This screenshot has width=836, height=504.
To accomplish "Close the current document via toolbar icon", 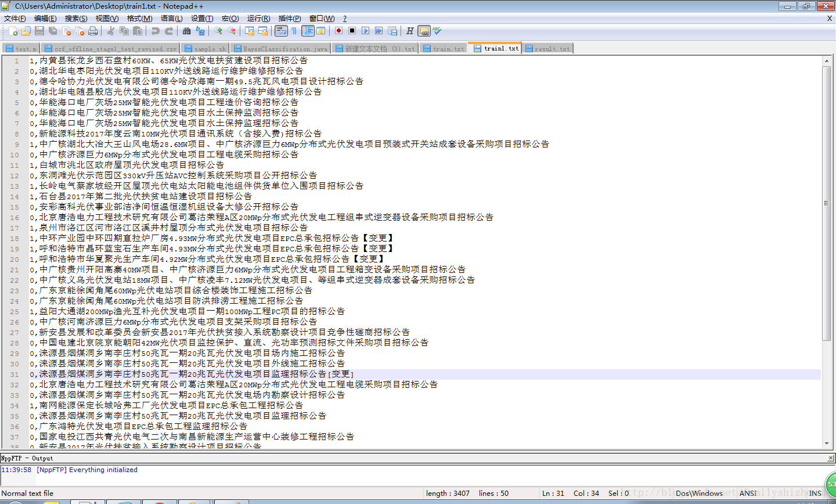I will [x=66, y=31].
